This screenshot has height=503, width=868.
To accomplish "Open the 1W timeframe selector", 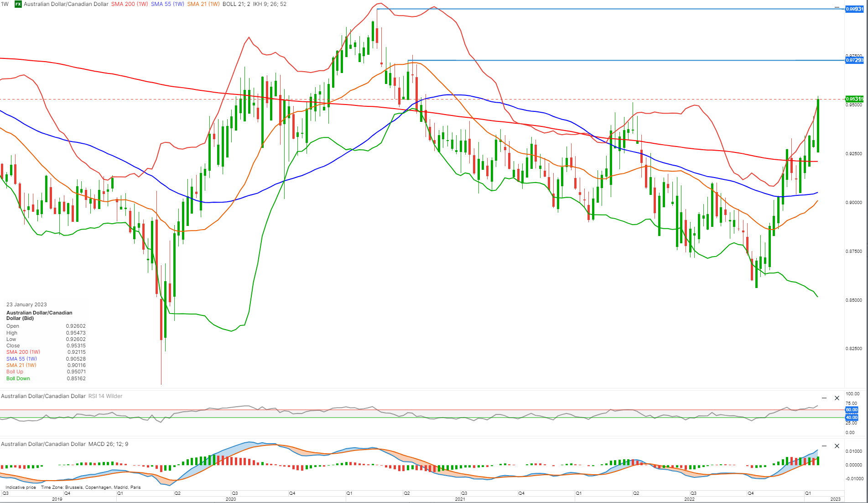I will point(5,4).
